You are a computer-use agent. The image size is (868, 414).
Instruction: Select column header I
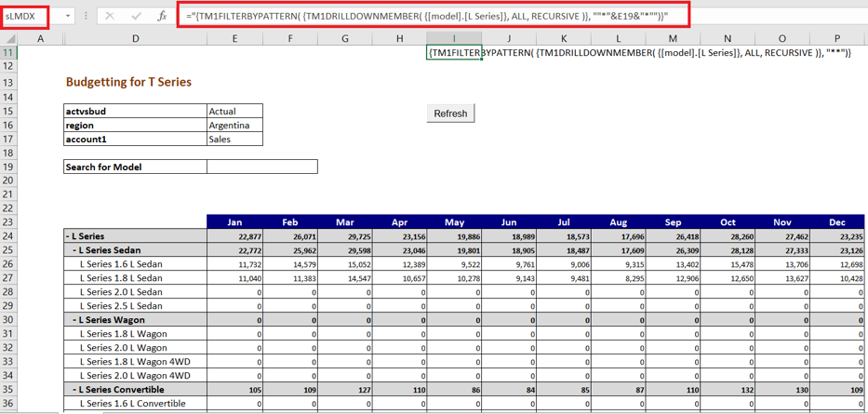pos(454,37)
